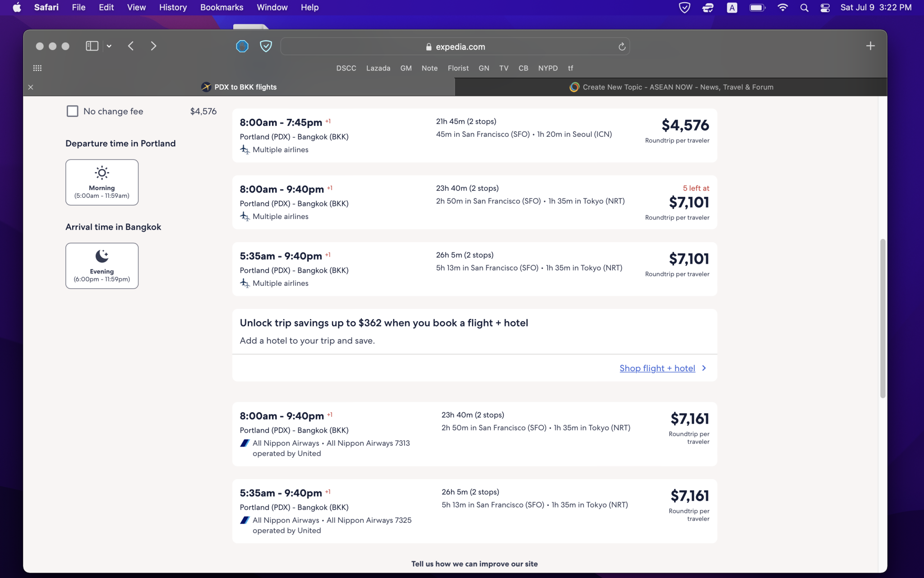Go back to the previous page
924x578 pixels.
tap(131, 46)
